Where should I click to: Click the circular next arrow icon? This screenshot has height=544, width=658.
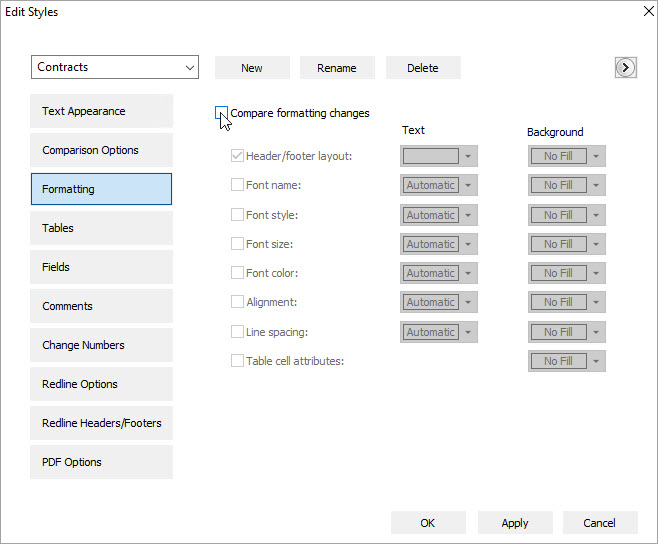[x=625, y=68]
